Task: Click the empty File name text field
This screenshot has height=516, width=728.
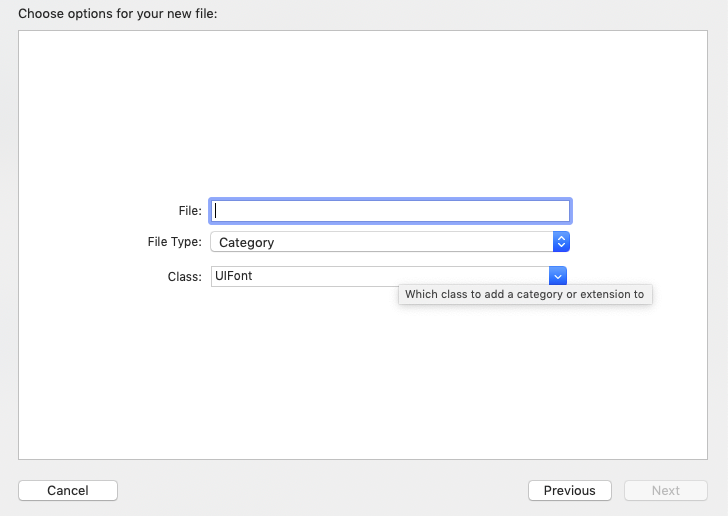Action: click(x=390, y=211)
